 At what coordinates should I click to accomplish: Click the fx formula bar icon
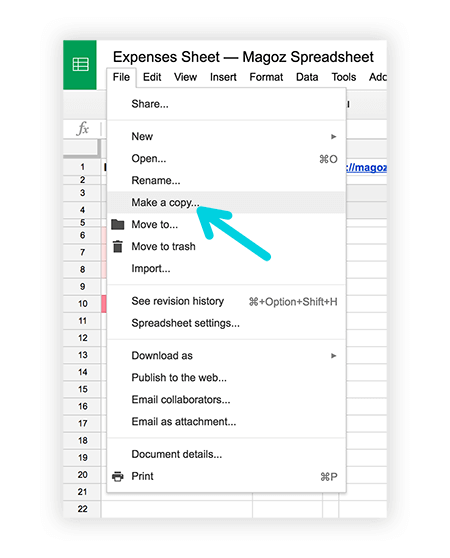point(83,128)
